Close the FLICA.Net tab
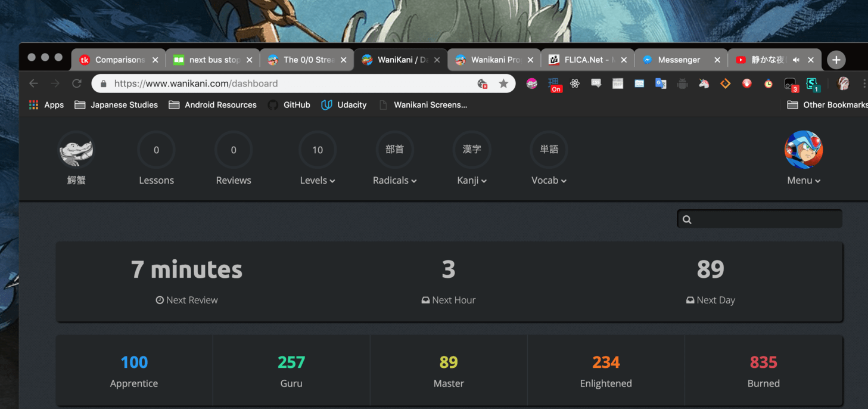This screenshot has width=868, height=409. pyautogui.click(x=624, y=60)
